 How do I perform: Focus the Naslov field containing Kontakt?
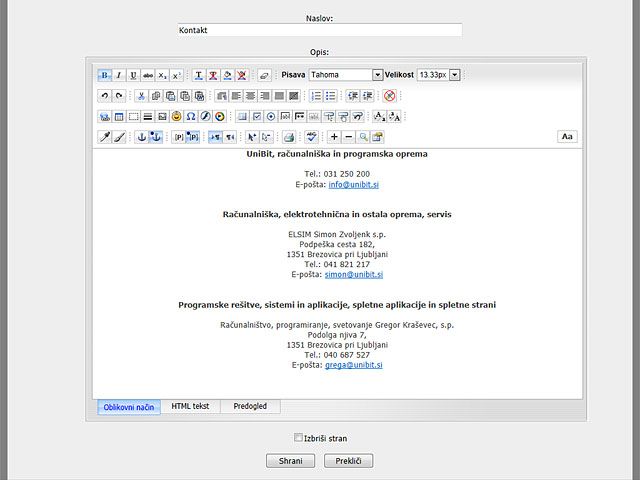320,30
